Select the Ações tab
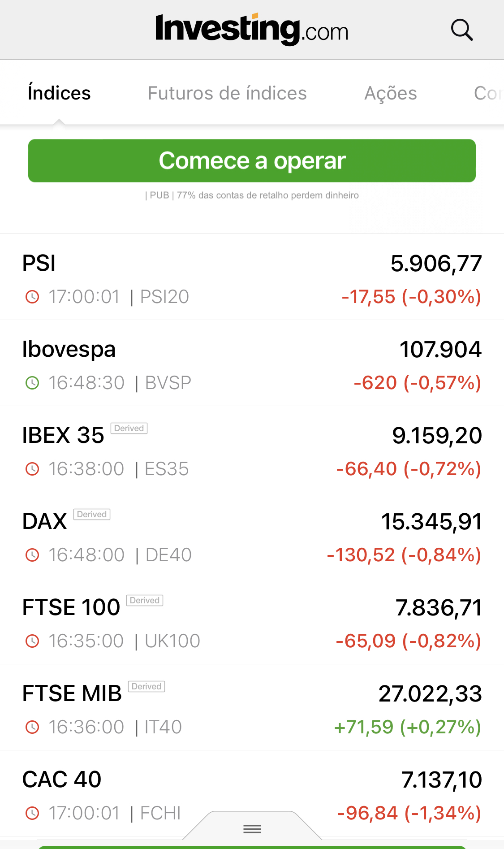The width and height of the screenshot is (504, 849). click(x=391, y=93)
